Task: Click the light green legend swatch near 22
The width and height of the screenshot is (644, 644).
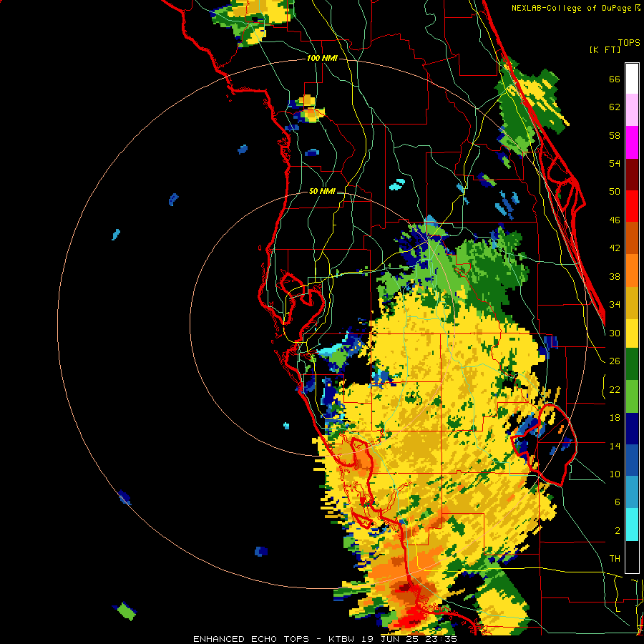Action: tap(632, 396)
